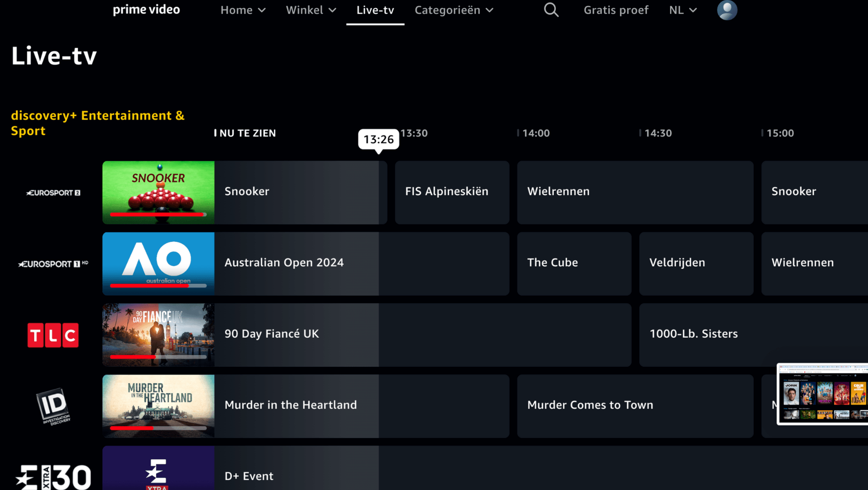Open discovery+ Entertainment & Sport heading
The height and width of the screenshot is (490, 868).
coord(98,123)
